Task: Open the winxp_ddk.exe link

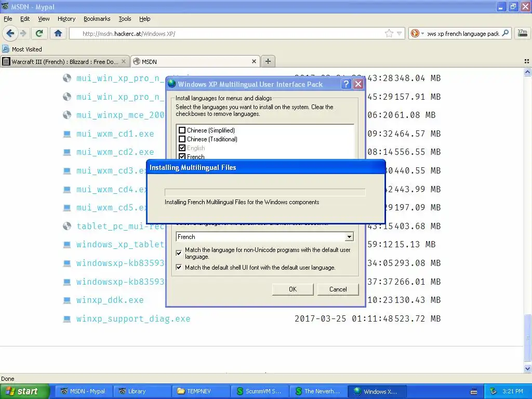Action: click(x=110, y=300)
